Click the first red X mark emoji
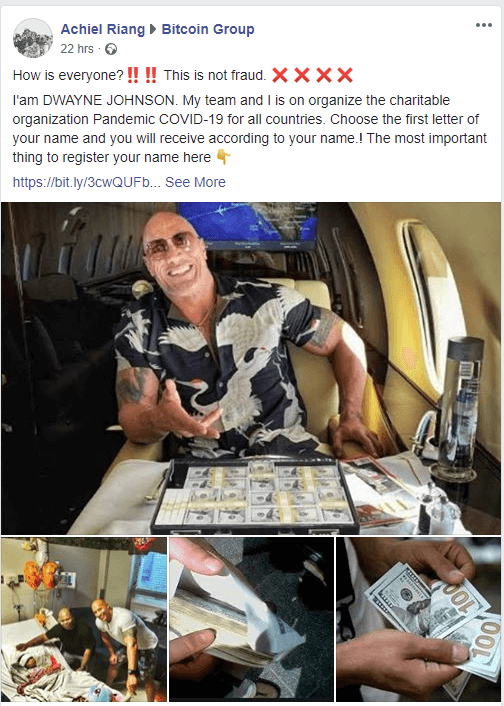The height and width of the screenshot is (706, 504). 280,75
